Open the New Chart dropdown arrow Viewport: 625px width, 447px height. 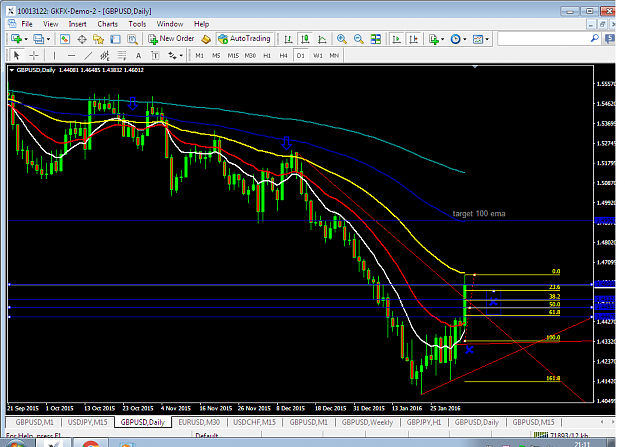pos(26,39)
